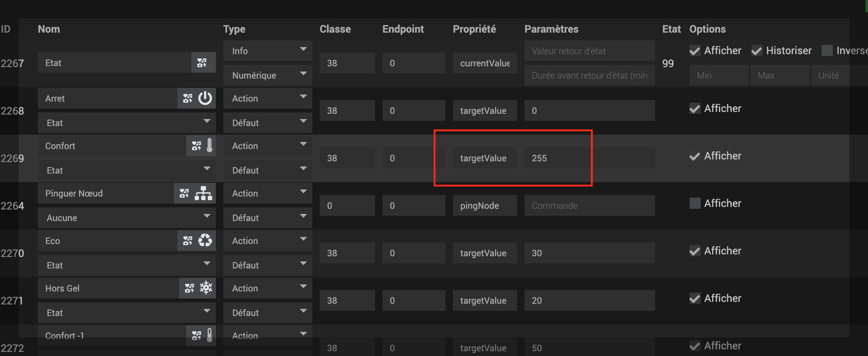Click the Min value input field
The image size is (868, 356).
pos(719,75)
